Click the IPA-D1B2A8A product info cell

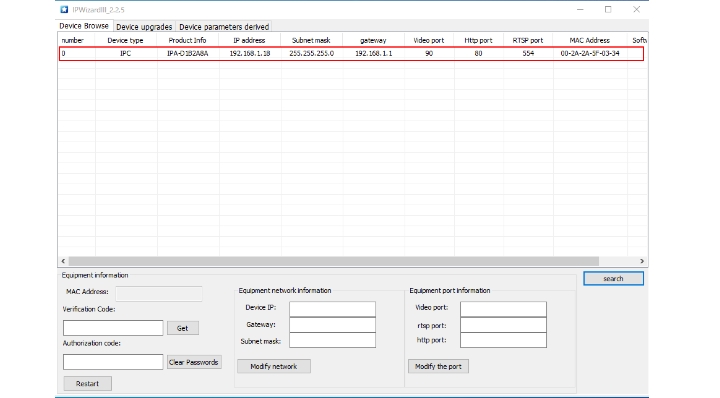tap(188, 54)
